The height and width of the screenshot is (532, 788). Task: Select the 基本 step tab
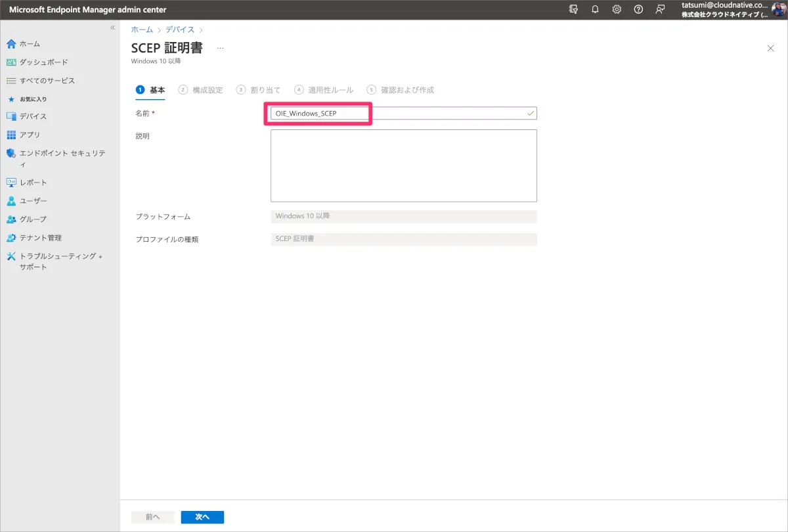150,90
